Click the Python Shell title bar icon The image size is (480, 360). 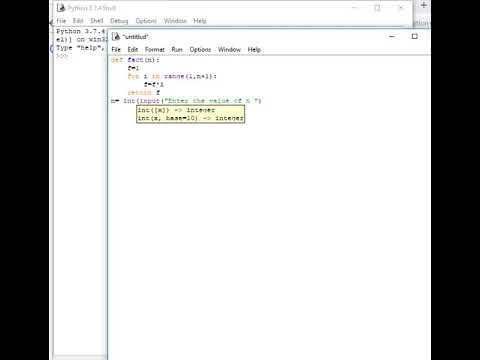coord(61,8)
